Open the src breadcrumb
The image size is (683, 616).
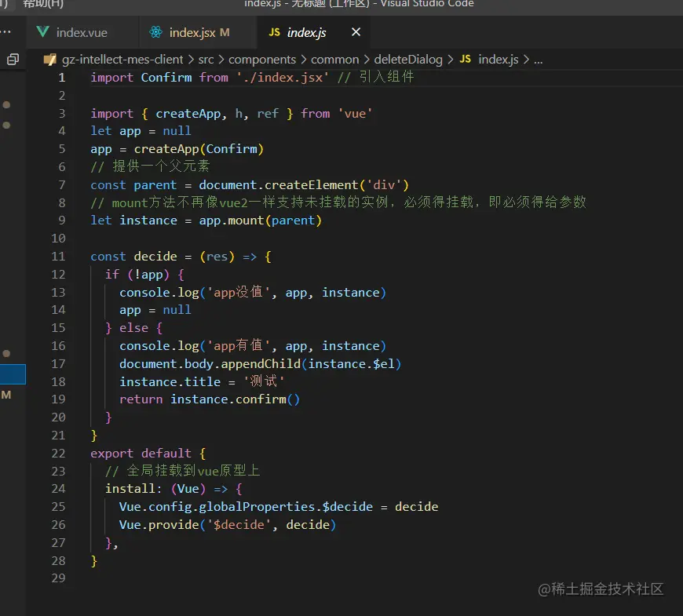pos(206,59)
